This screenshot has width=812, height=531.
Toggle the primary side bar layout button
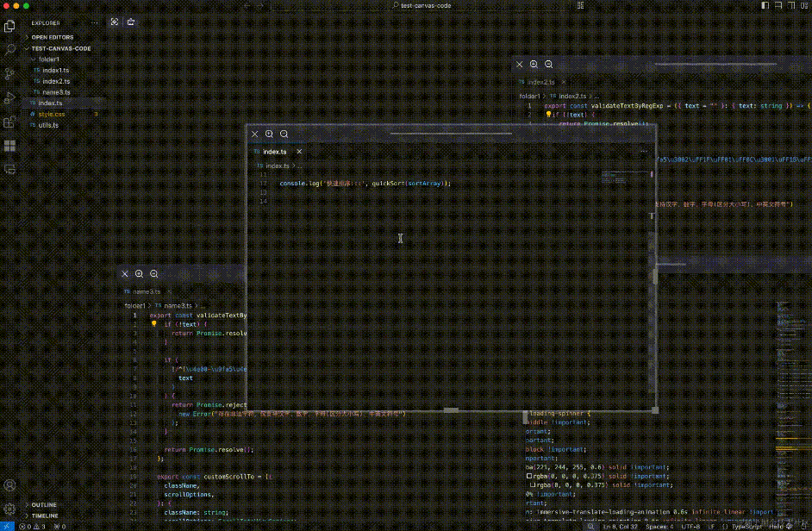(765, 5)
